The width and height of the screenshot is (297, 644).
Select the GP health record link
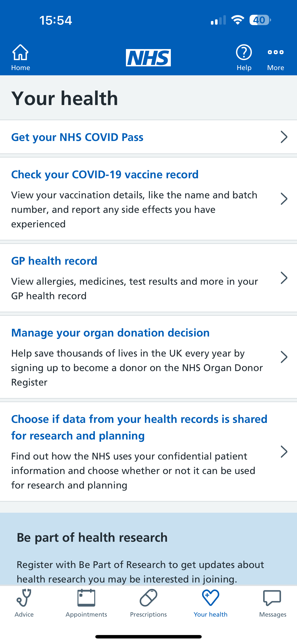[x=54, y=261]
